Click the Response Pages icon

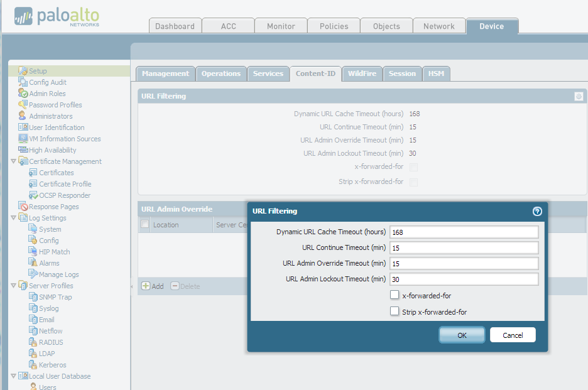pyautogui.click(x=23, y=206)
